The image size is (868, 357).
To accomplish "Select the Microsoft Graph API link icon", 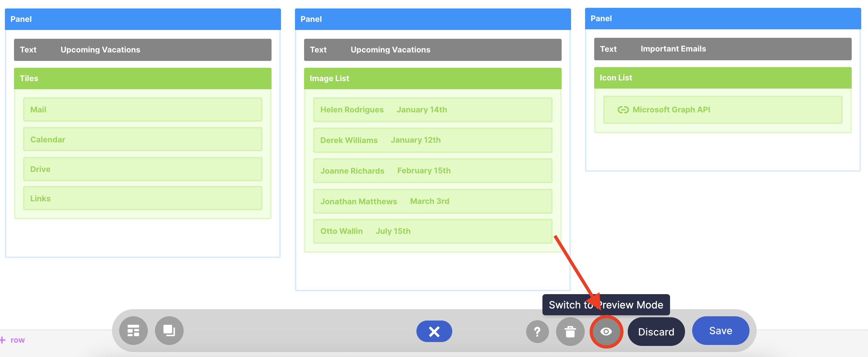I will [x=623, y=110].
